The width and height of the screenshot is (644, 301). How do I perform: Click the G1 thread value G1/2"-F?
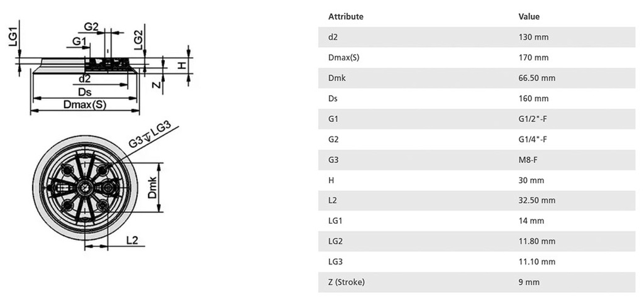point(533,119)
